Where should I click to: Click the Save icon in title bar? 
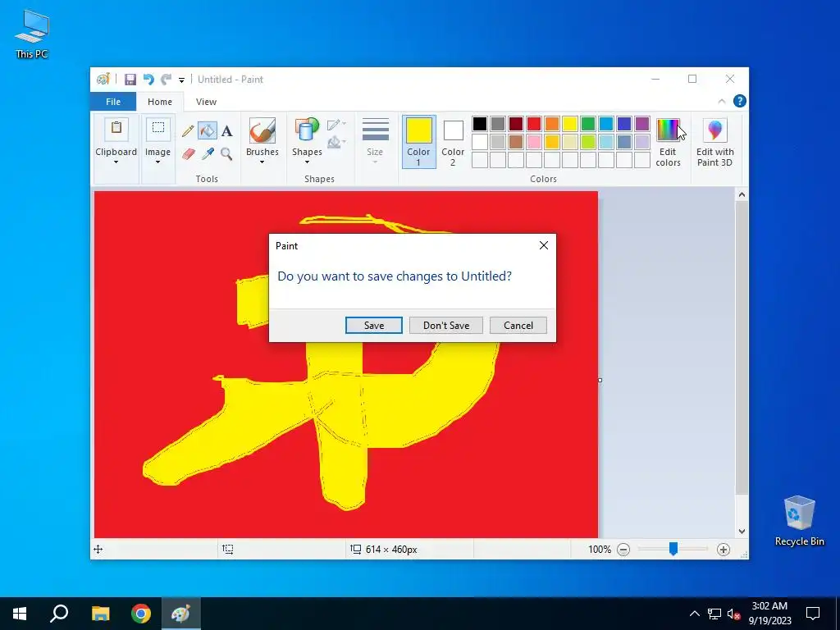(x=130, y=80)
